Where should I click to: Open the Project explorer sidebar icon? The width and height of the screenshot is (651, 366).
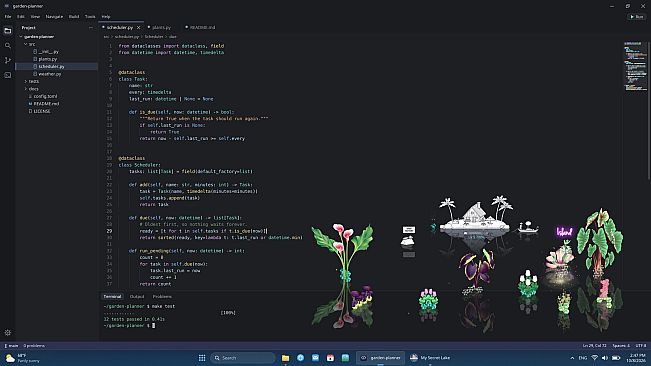[x=8, y=31]
